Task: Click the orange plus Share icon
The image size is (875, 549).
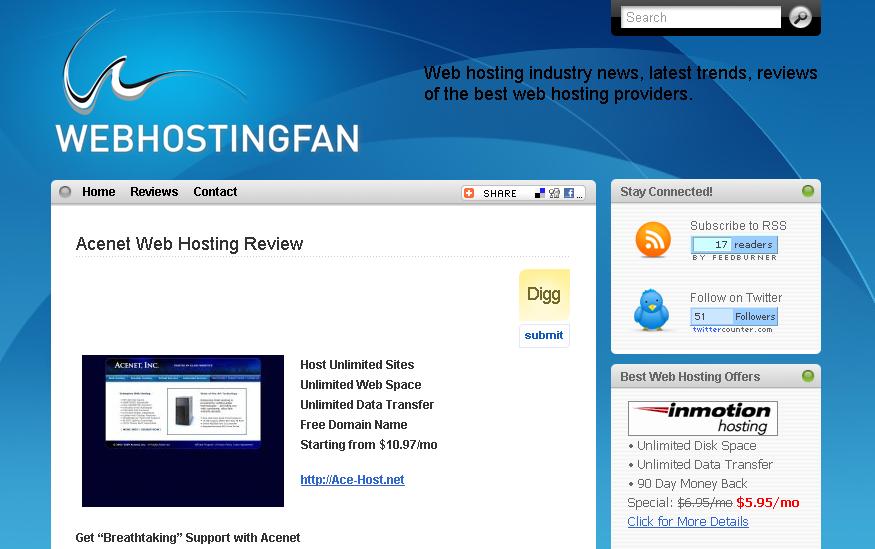Action: (469, 193)
